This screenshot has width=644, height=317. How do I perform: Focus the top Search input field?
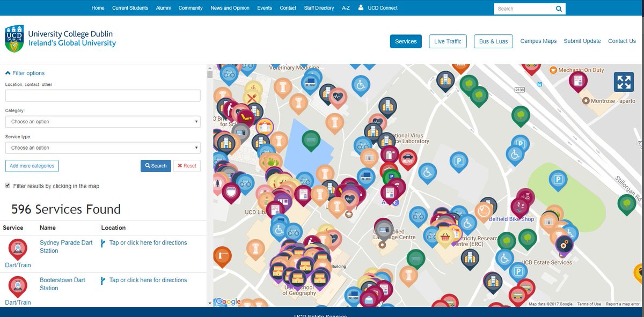(524, 9)
